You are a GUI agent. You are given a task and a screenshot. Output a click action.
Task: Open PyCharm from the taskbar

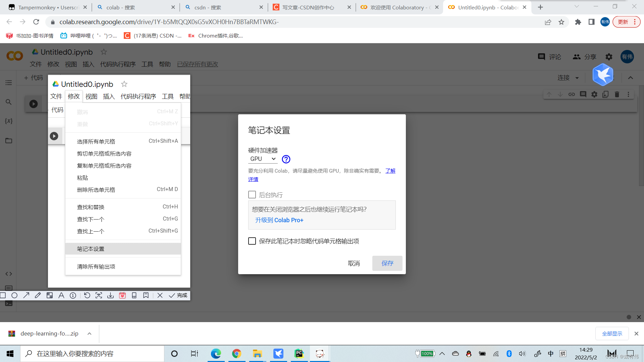(x=299, y=354)
